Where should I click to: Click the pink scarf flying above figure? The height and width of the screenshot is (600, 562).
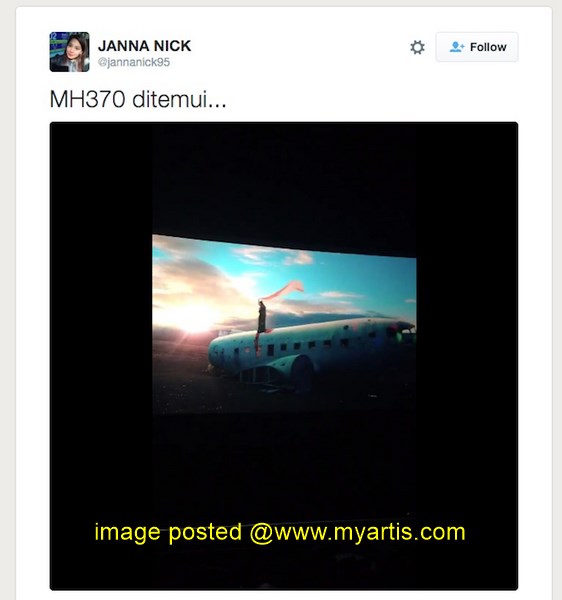[x=283, y=291]
